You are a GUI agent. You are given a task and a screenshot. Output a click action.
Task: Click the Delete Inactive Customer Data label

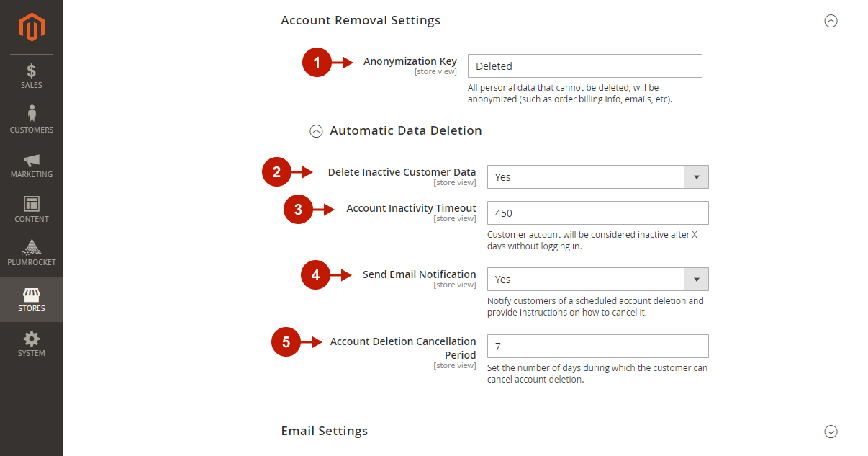click(x=402, y=172)
